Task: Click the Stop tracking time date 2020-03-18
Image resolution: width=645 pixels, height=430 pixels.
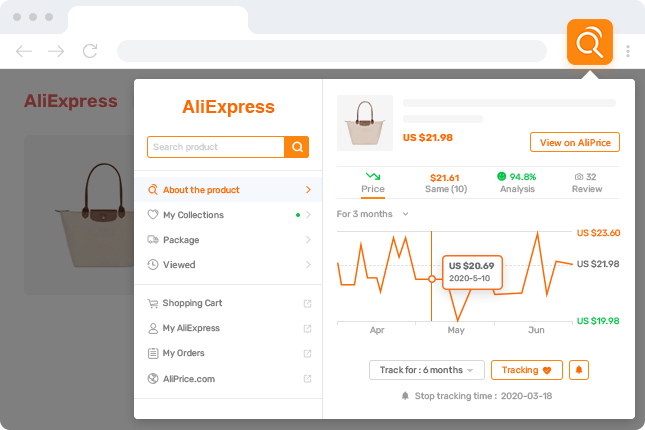Action: point(526,396)
